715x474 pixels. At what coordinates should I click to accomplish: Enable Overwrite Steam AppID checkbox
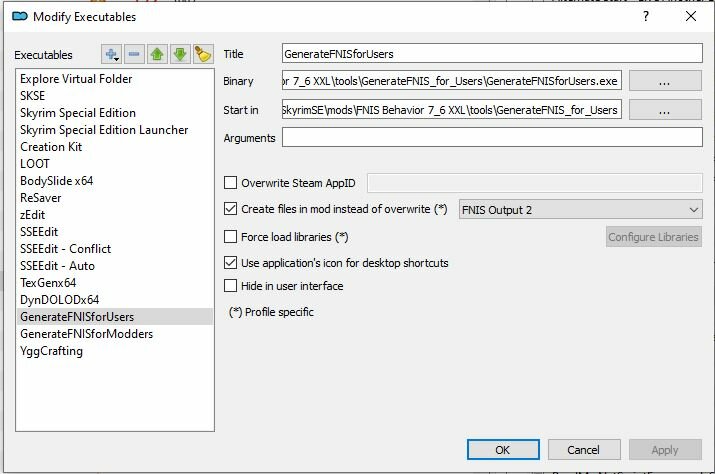[231, 183]
